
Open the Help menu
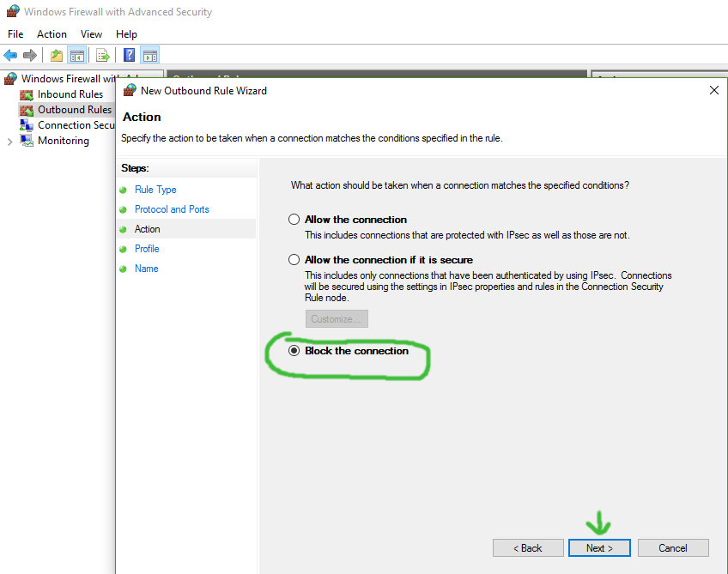(x=126, y=33)
